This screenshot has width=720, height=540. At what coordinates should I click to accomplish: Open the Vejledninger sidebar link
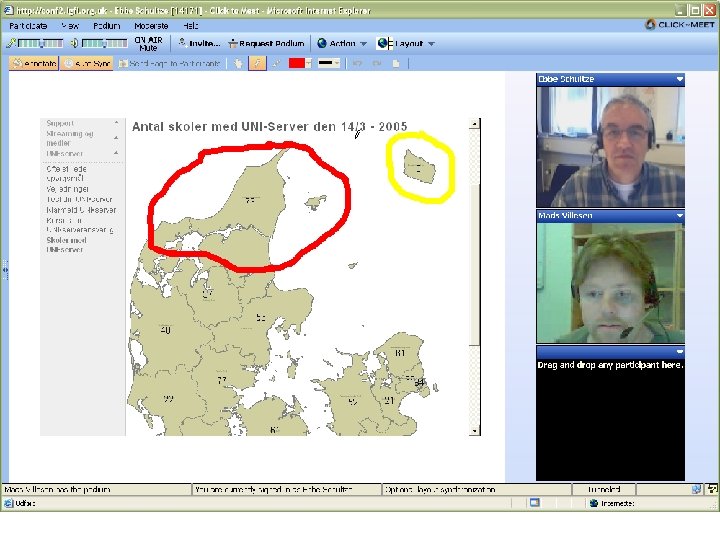[x=68, y=189]
